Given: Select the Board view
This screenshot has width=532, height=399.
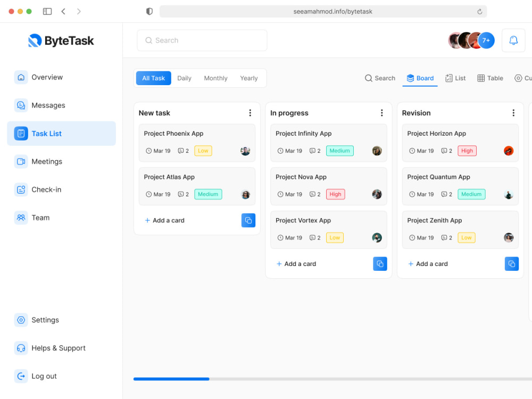Looking at the screenshot, I should pyautogui.click(x=420, y=78).
